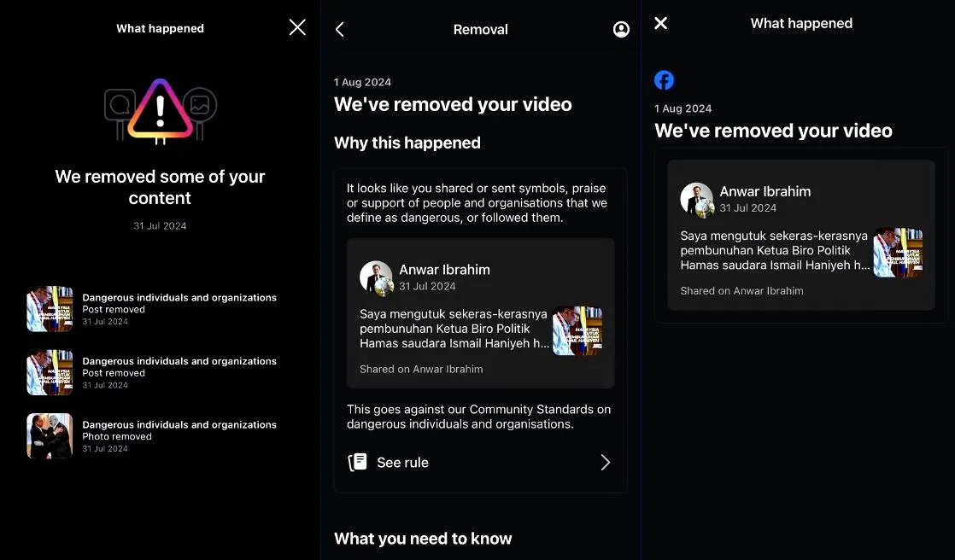955x560 pixels.
Task: Click We've removed your video heading in the Facebook panel
Action: coord(774,131)
